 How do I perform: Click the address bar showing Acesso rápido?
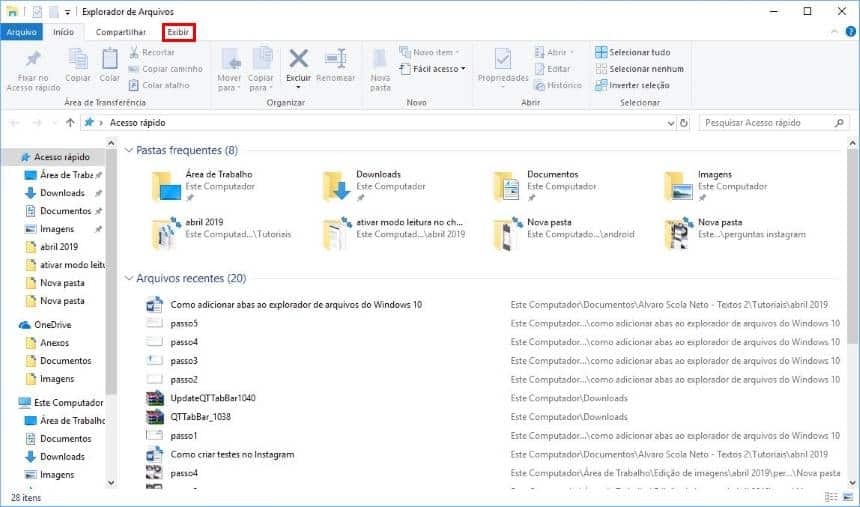(x=378, y=123)
